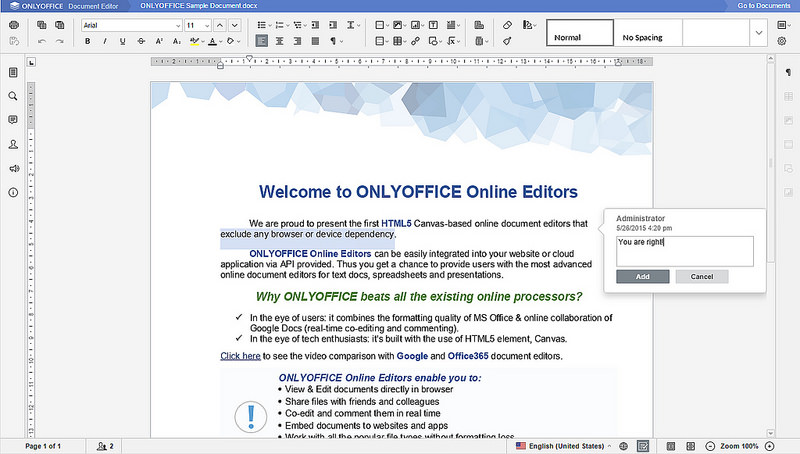Click the Add comment button
The image size is (800, 454).
coord(642,276)
